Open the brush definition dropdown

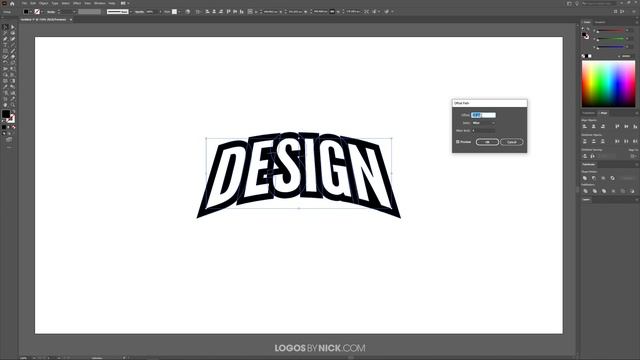(131, 12)
